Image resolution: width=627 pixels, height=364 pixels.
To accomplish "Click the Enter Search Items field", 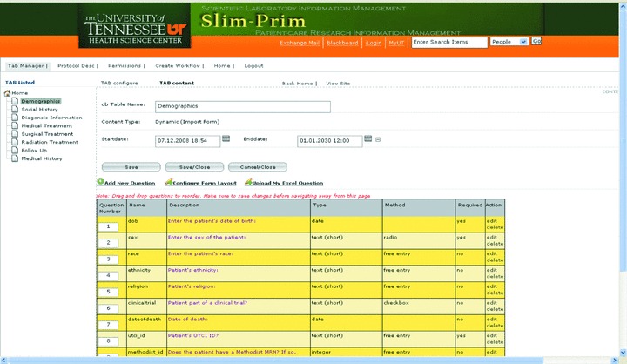I will [449, 42].
